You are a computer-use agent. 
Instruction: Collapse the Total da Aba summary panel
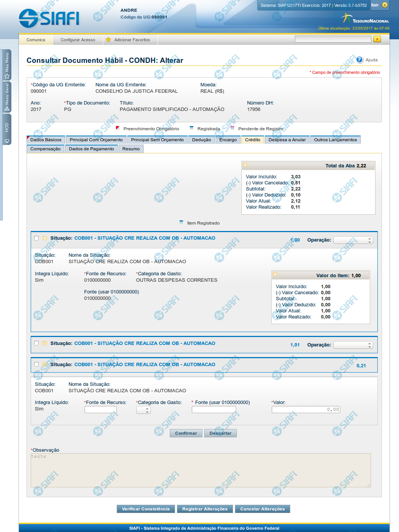[x=245, y=165]
